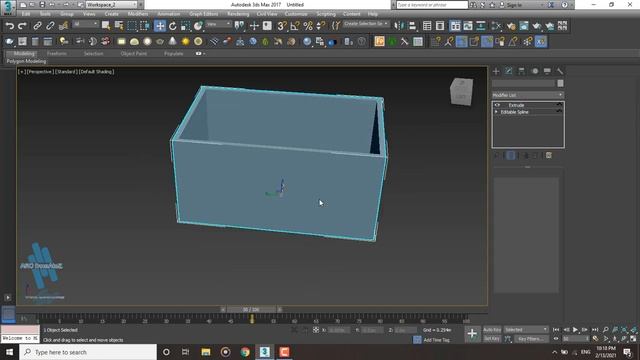Click the Mirror tool icon
This screenshot has height=360, width=640.
pos(399,26)
